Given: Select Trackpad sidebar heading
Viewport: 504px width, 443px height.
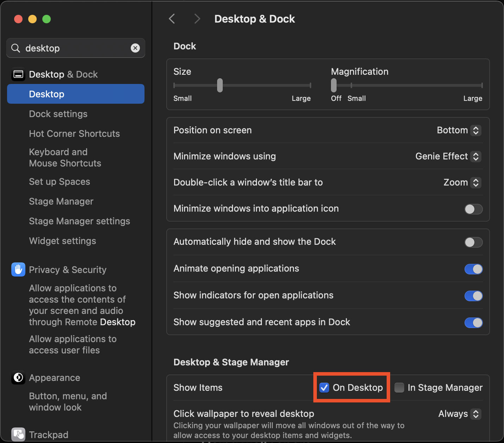Looking at the screenshot, I should tap(49, 435).
